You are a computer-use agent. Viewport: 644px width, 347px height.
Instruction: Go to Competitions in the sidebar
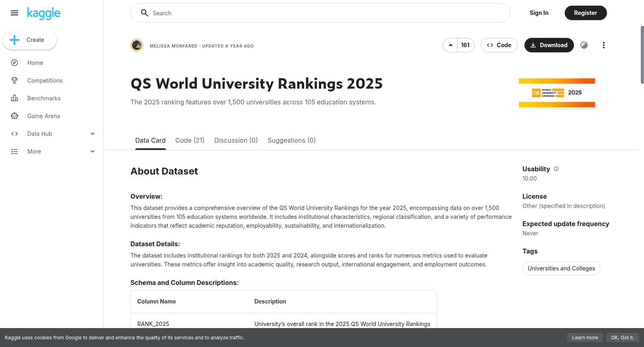[45, 81]
